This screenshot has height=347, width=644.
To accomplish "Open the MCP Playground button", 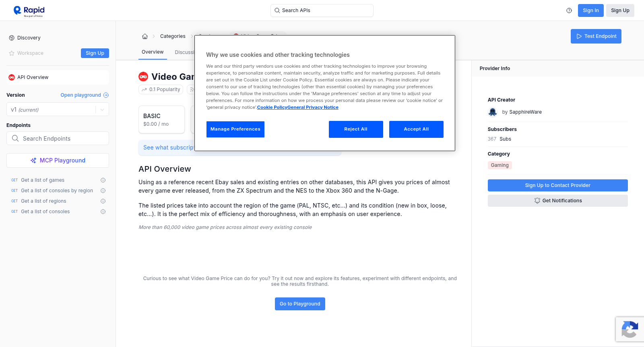I will (x=58, y=160).
